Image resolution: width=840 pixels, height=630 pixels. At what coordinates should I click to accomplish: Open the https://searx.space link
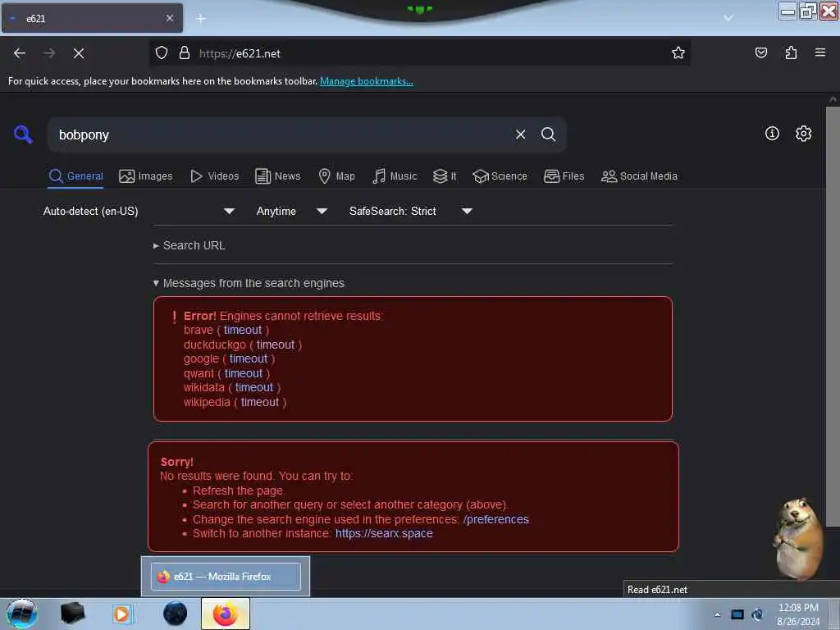click(384, 533)
